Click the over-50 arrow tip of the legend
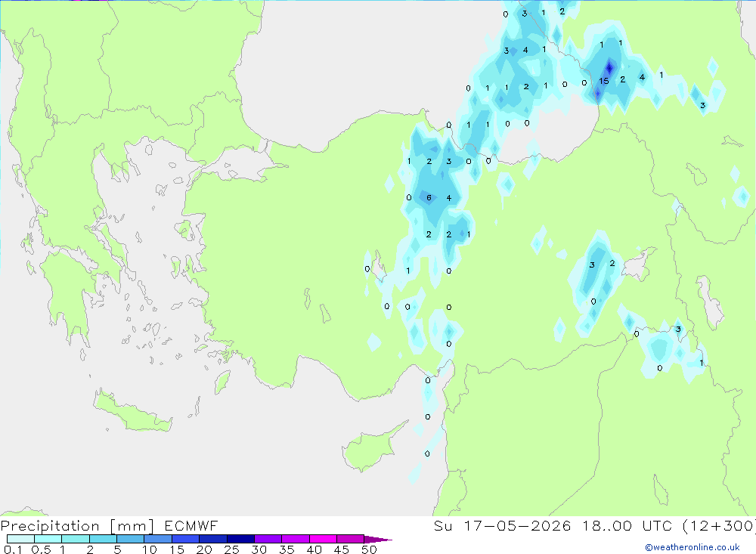Viewport: 756px width, 554px height. click(x=379, y=540)
